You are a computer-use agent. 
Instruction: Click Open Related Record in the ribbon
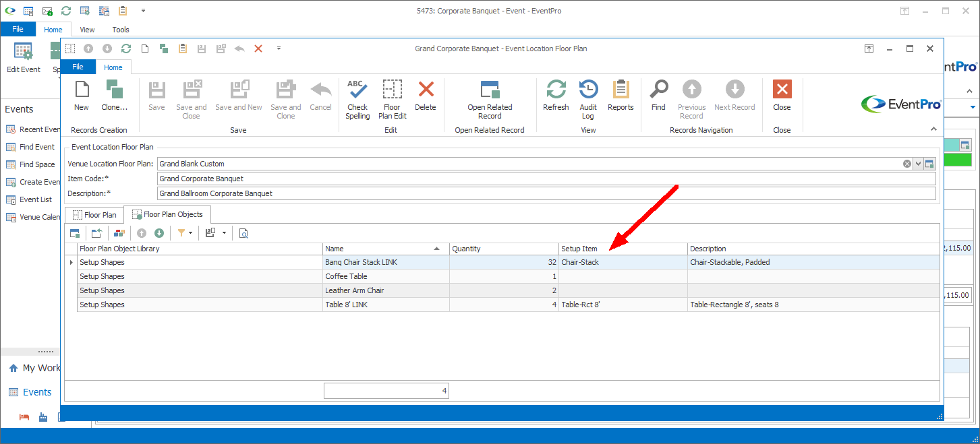click(x=490, y=100)
